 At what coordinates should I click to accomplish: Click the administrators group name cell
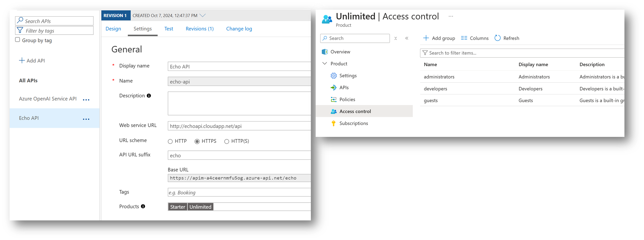[x=439, y=77]
